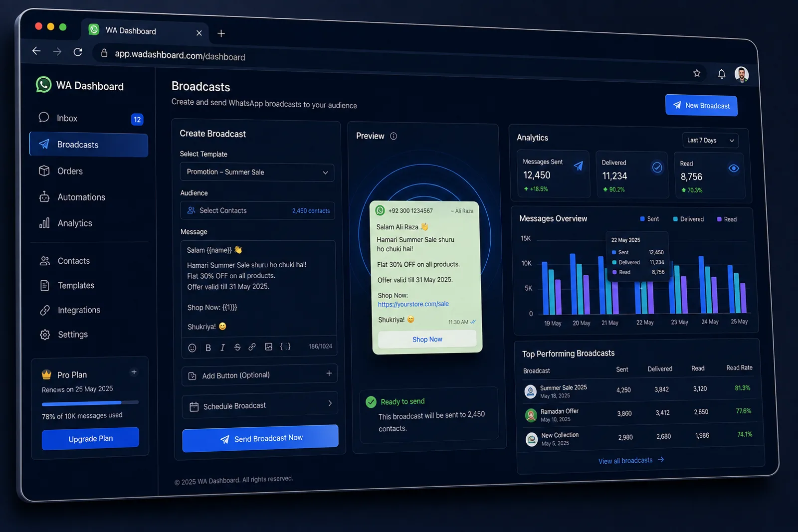798x532 pixels.
Task: Click the New Broadcast button
Action: [x=701, y=105]
